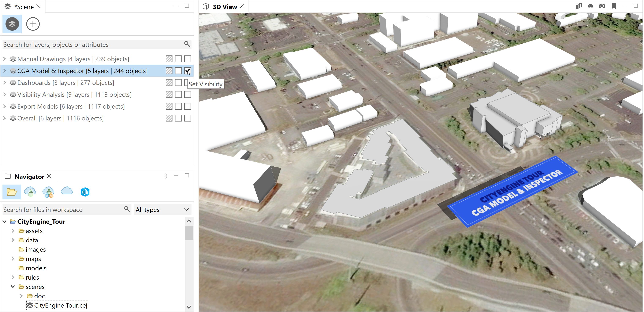This screenshot has width=644, height=312.
Task: Toggle visibility checkbox for CGA Model & Inspector layer
Action: point(187,71)
